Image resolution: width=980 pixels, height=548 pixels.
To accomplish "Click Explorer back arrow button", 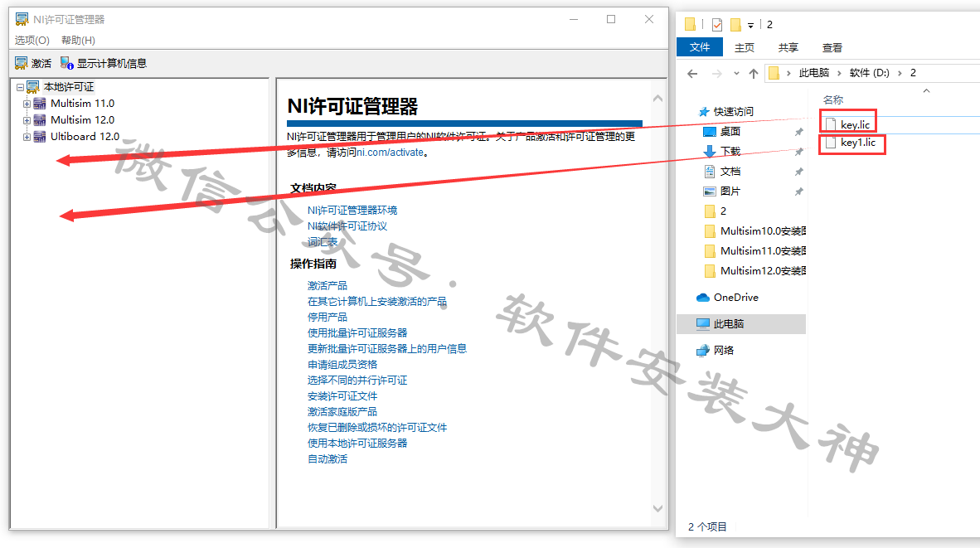I will click(692, 74).
